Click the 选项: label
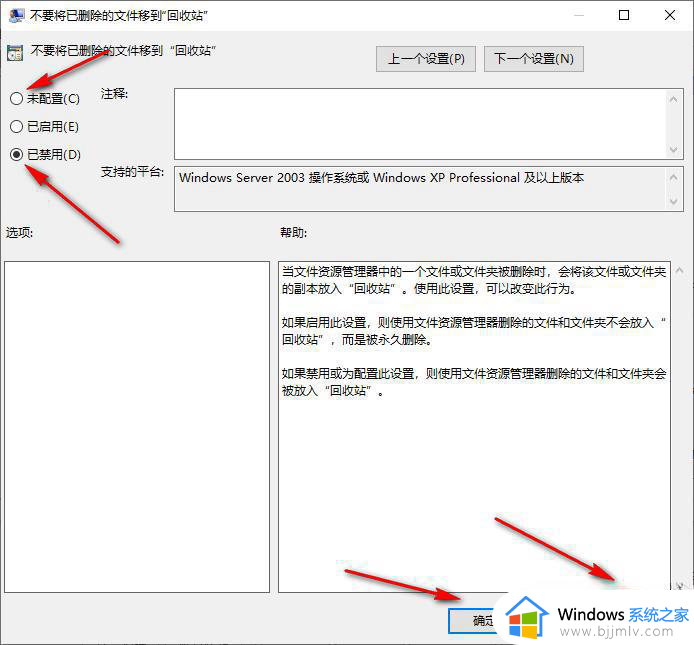The height and width of the screenshot is (645, 694). coord(19,232)
